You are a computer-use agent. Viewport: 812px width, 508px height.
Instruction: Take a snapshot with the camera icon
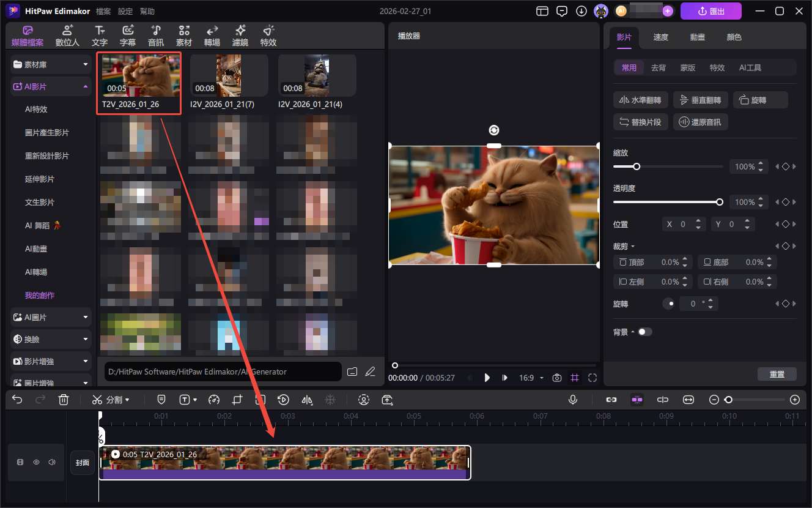click(556, 378)
